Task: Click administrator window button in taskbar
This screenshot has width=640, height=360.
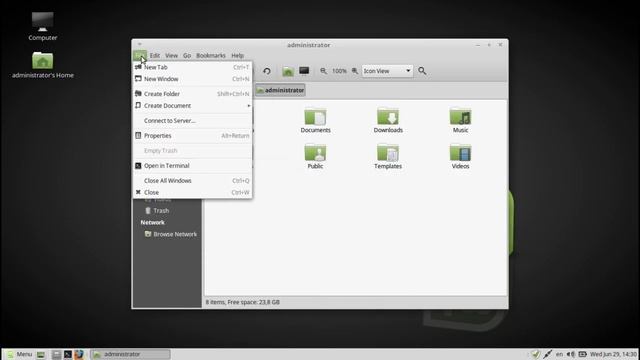Action: [x=130, y=354]
